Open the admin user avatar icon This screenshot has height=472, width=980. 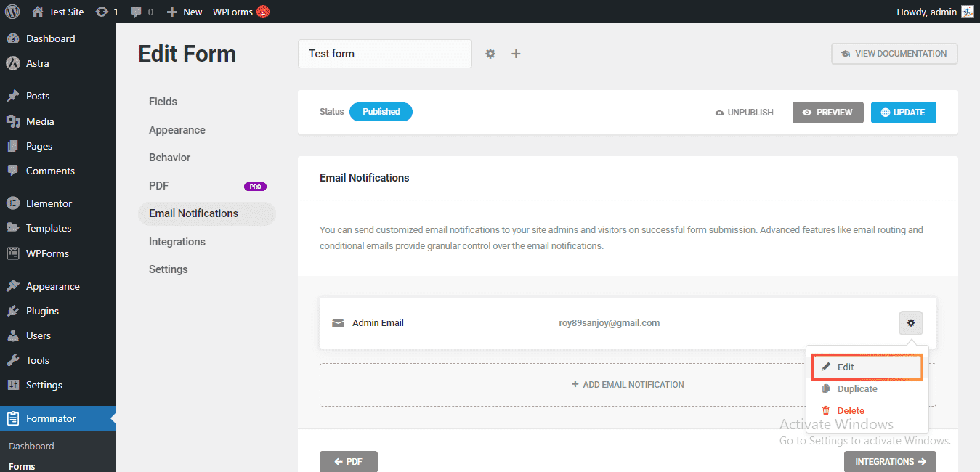point(967,12)
